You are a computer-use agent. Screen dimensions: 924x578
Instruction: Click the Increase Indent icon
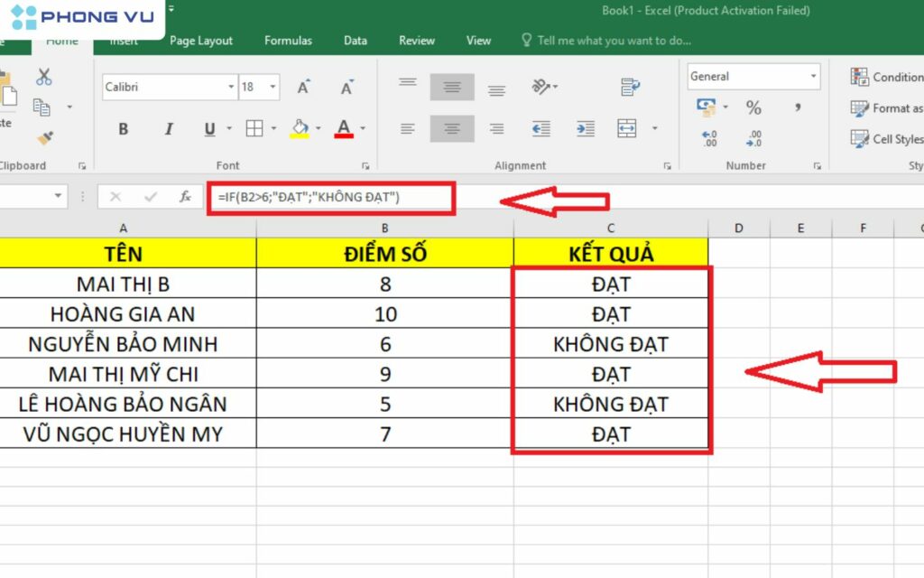coord(585,129)
